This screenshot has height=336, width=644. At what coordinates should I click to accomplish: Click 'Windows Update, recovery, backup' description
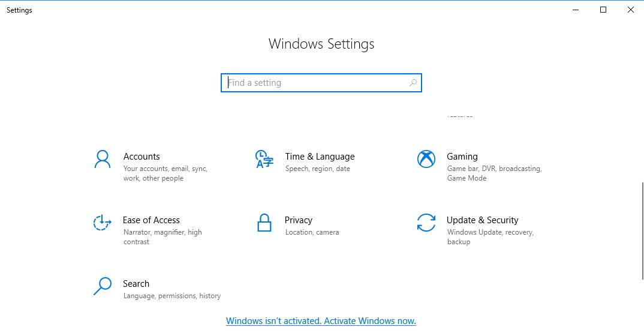tap(490, 237)
